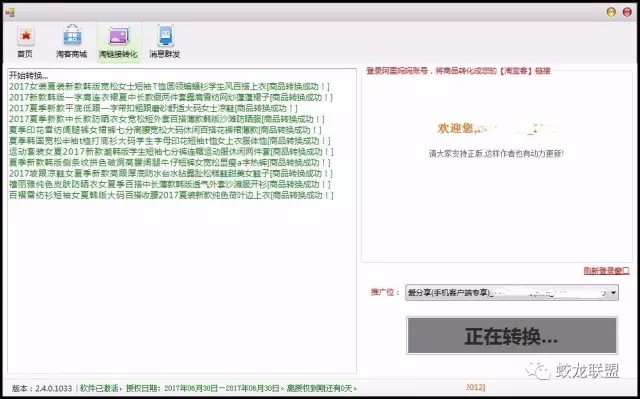Click version 2.4.0.1033 in status bar
The width and height of the screenshot is (640, 399).
(x=42, y=388)
